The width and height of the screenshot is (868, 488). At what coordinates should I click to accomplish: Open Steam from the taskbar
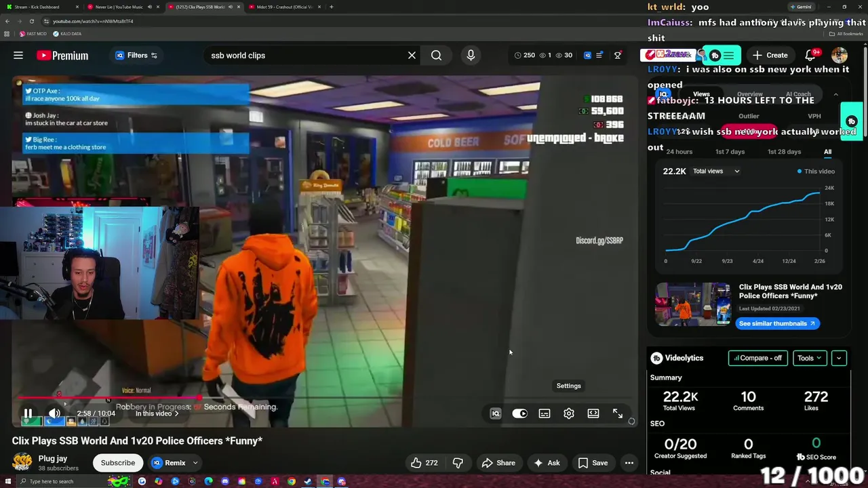[308, 481]
